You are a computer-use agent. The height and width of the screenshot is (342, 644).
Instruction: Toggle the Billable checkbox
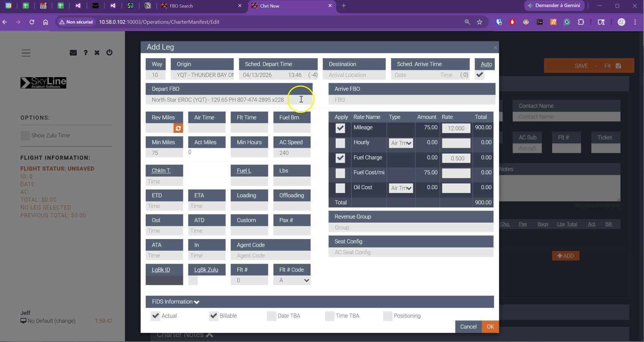tap(213, 316)
